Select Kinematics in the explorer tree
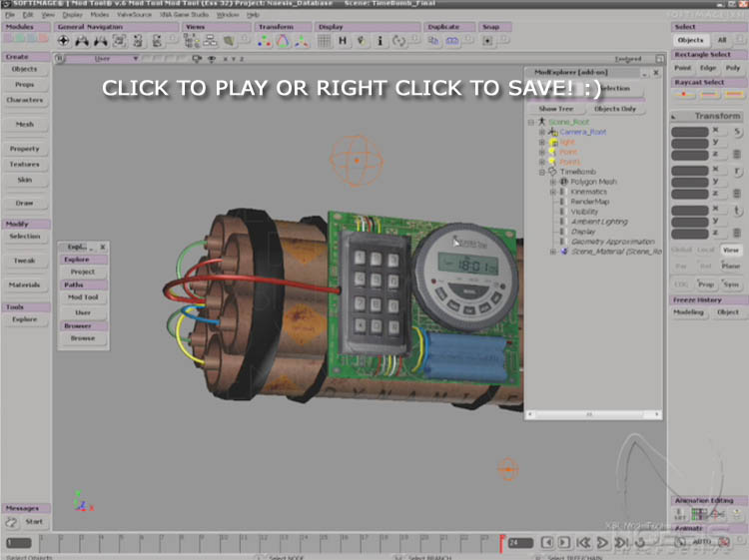The height and width of the screenshot is (560, 749). (588, 192)
